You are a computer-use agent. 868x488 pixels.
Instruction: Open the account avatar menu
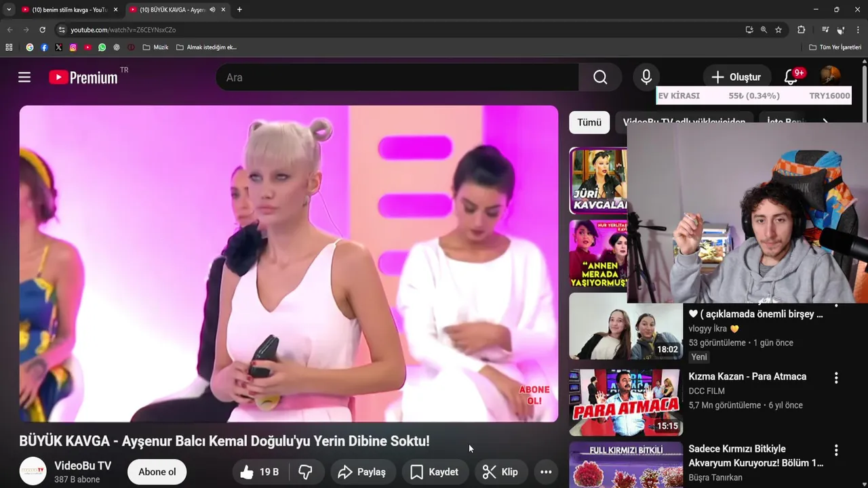[x=830, y=76]
